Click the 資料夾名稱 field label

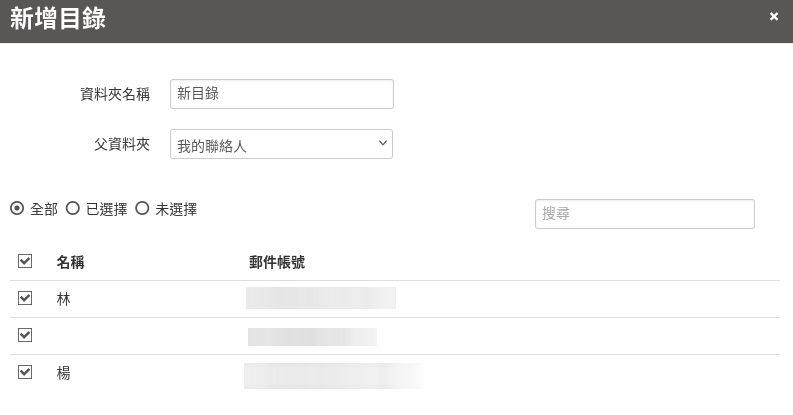115,94
